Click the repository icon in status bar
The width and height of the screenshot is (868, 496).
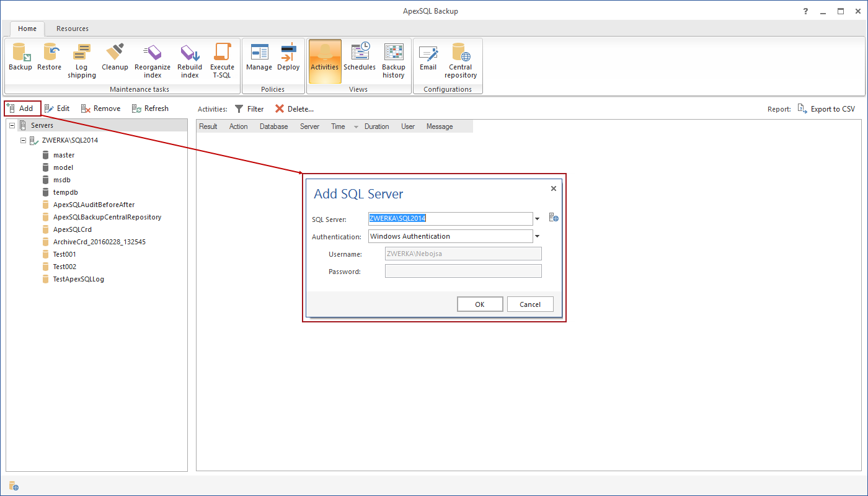pos(14,485)
